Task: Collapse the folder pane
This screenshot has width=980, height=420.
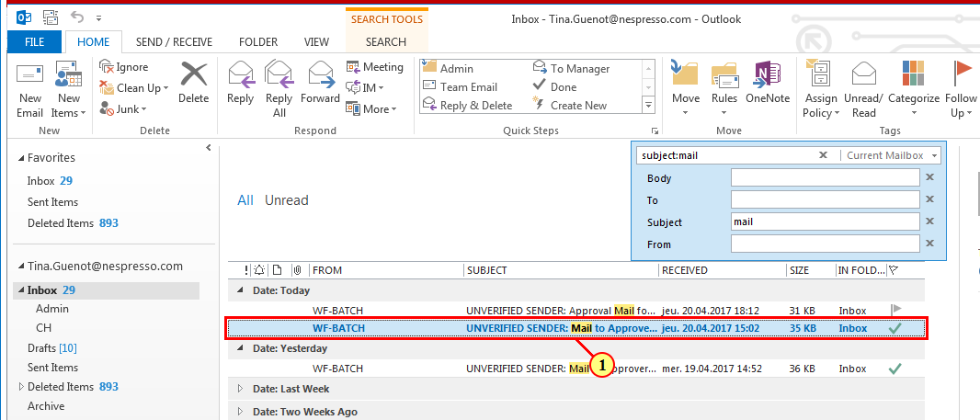Action: [208, 147]
